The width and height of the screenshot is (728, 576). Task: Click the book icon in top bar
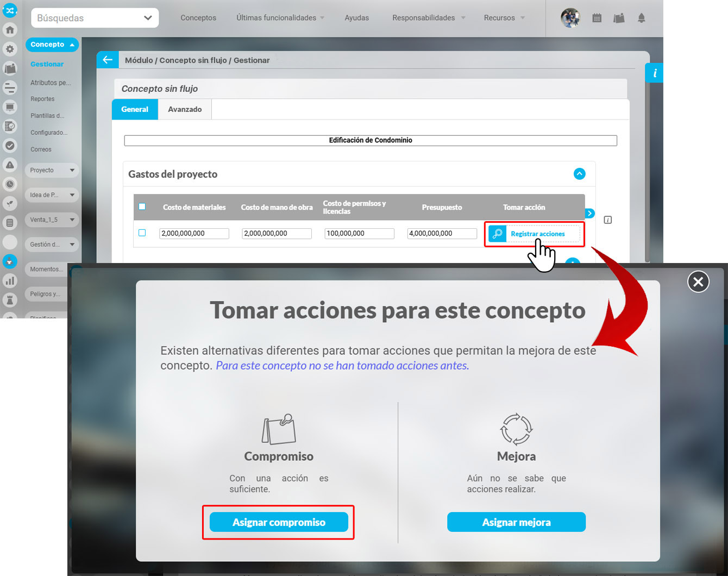point(619,18)
